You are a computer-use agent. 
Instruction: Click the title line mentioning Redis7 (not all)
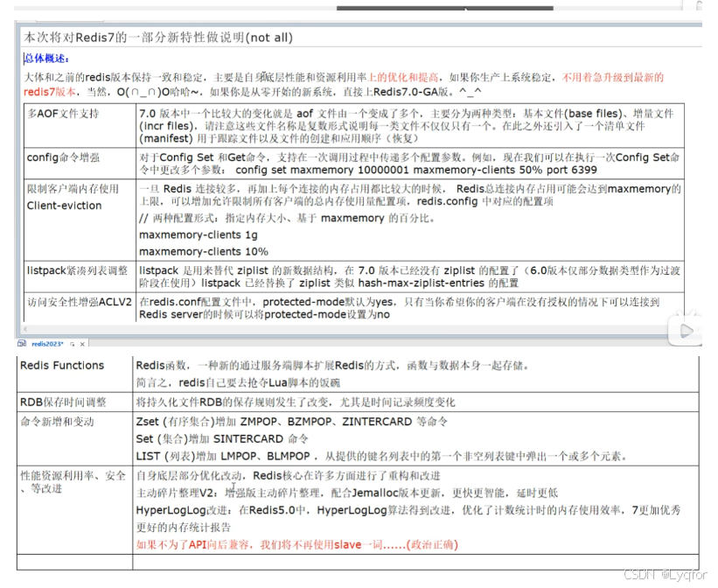tap(158, 38)
